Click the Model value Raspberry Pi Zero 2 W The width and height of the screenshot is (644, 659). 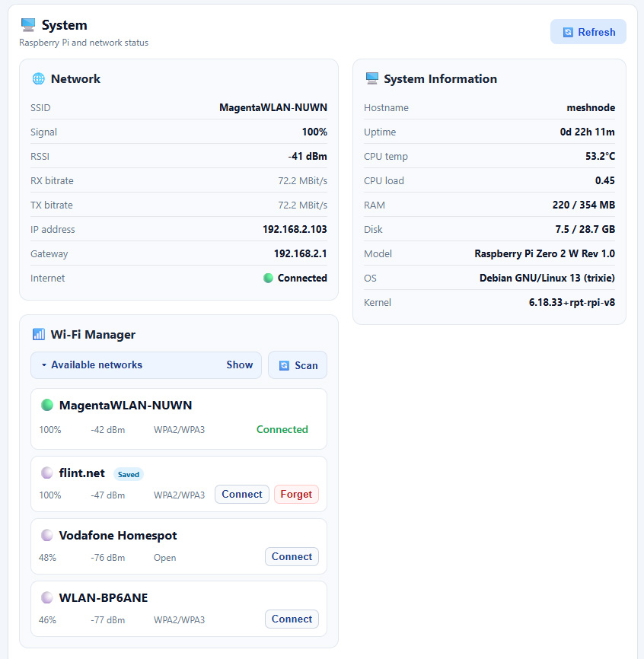[545, 254]
